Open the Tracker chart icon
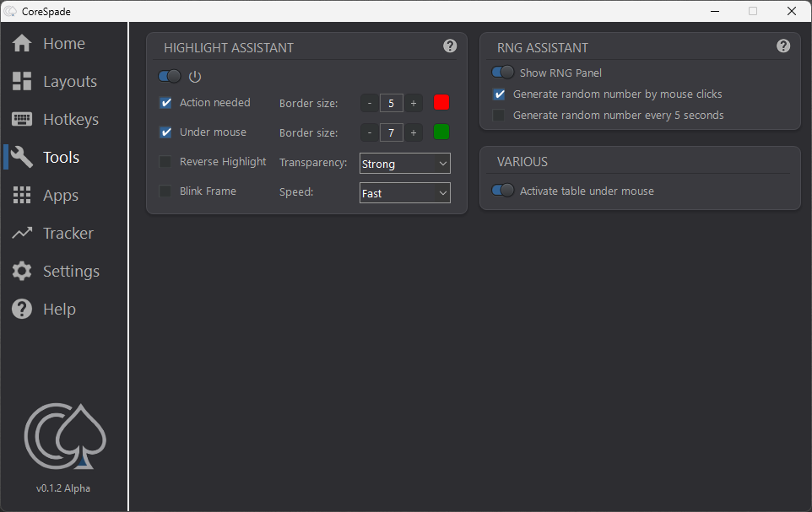Viewport: 812px width, 512px height. pyautogui.click(x=22, y=233)
